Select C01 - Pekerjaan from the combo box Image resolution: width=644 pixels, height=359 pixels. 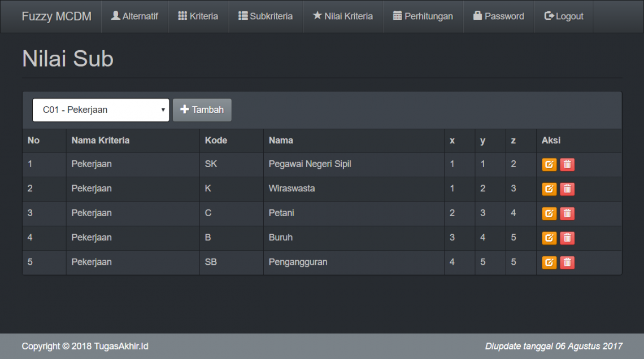(x=101, y=110)
